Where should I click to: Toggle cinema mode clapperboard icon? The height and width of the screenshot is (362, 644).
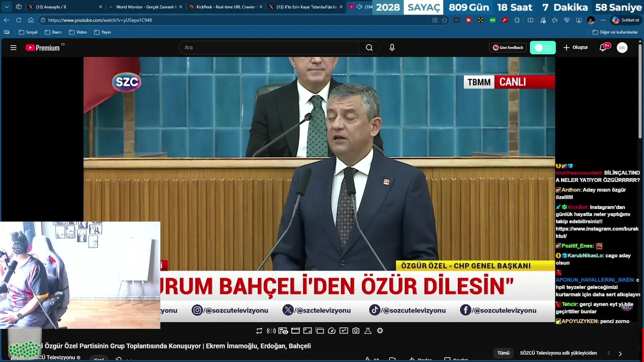click(x=295, y=330)
